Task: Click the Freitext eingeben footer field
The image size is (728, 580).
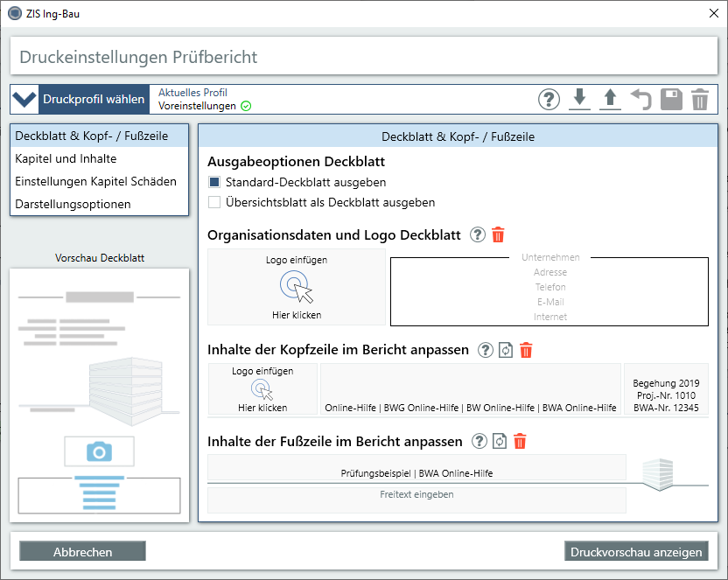Action: click(x=416, y=495)
